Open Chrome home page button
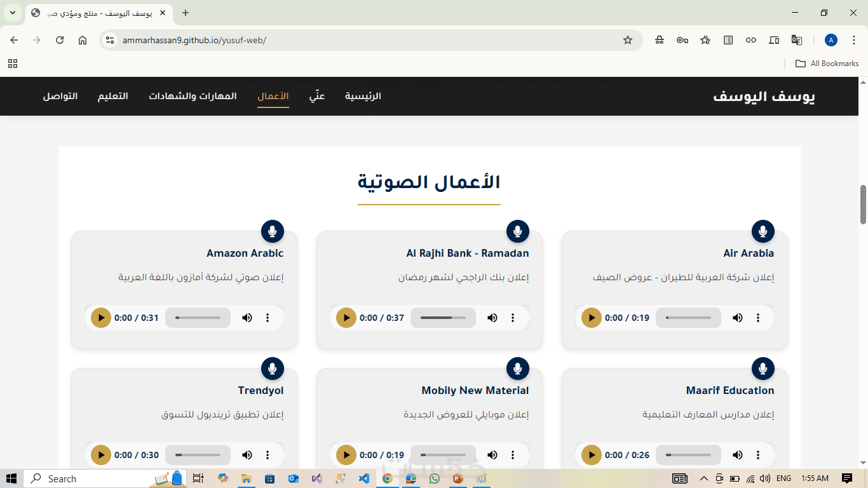 coord(83,40)
